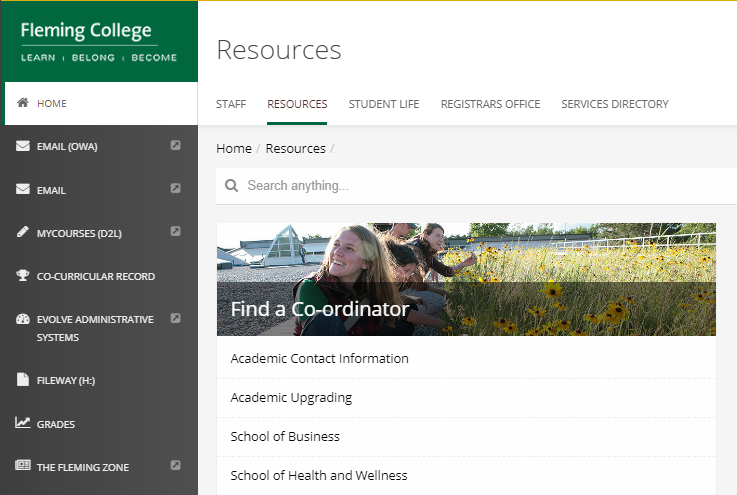
Task: Click the chart icon next to Grades
Action: tap(23, 422)
